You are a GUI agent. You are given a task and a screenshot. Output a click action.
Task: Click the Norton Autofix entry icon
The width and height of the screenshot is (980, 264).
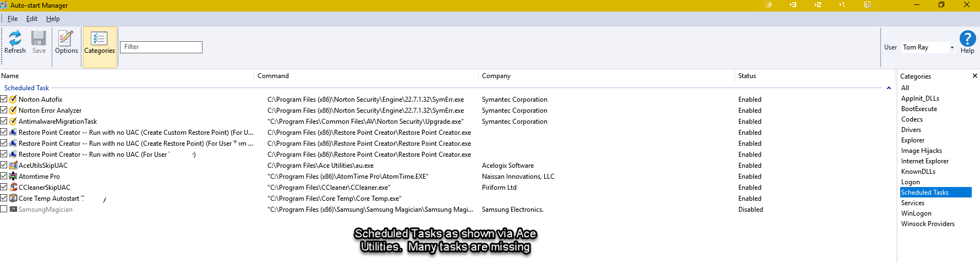click(13, 100)
